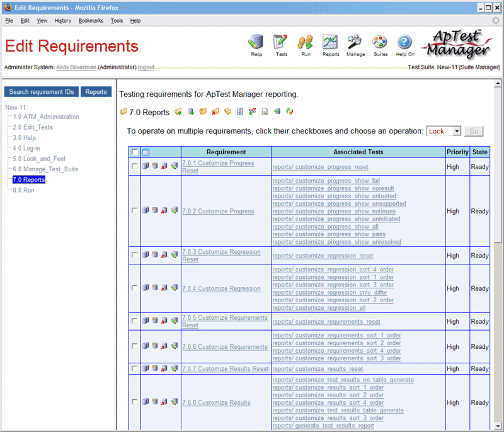Open the Lock operation dropdown
This screenshot has width=504, height=432.
pos(444,131)
